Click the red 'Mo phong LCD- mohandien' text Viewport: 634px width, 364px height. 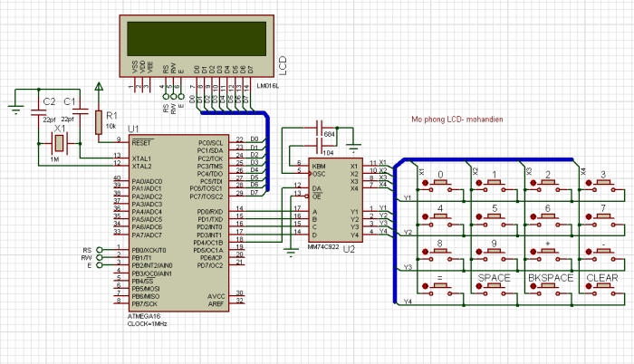click(x=456, y=119)
